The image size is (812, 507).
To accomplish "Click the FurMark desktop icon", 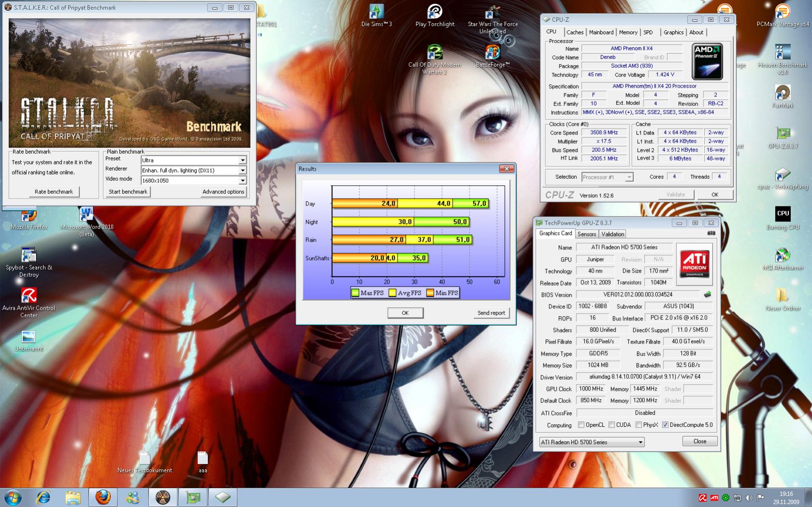I will point(782,96).
